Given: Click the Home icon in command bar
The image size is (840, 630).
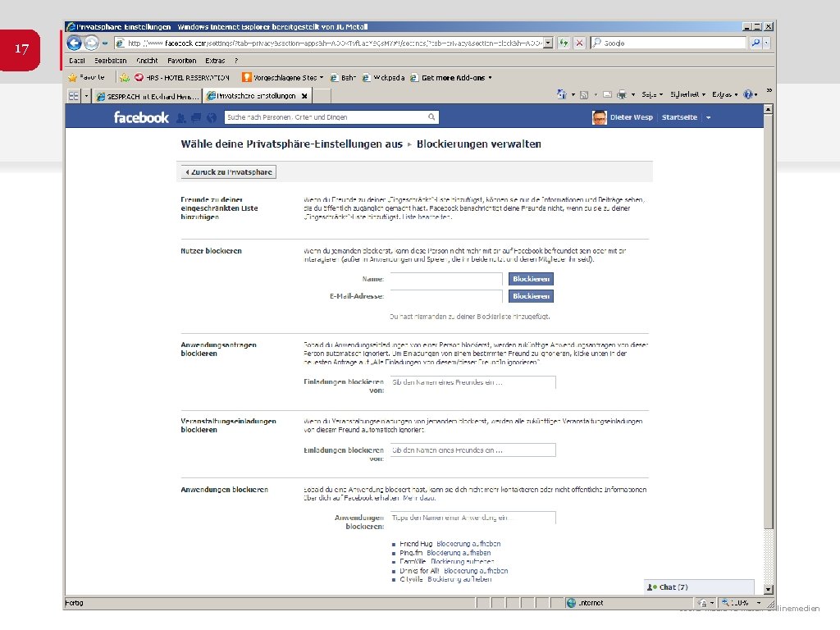Looking at the screenshot, I should (x=561, y=94).
